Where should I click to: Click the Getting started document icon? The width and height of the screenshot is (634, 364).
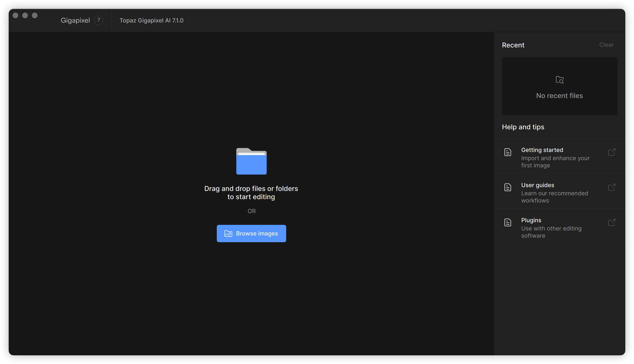508,152
